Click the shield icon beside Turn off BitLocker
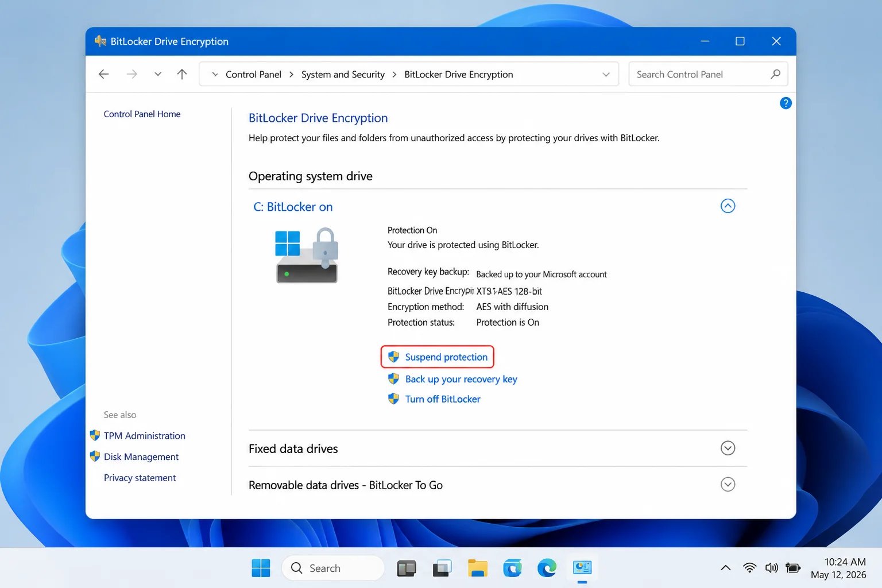This screenshot has width=882, height=588. point(393,399)
